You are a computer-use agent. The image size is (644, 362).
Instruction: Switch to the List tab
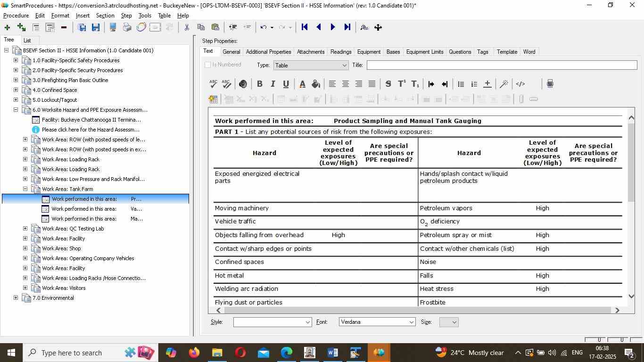click(27, 41)
